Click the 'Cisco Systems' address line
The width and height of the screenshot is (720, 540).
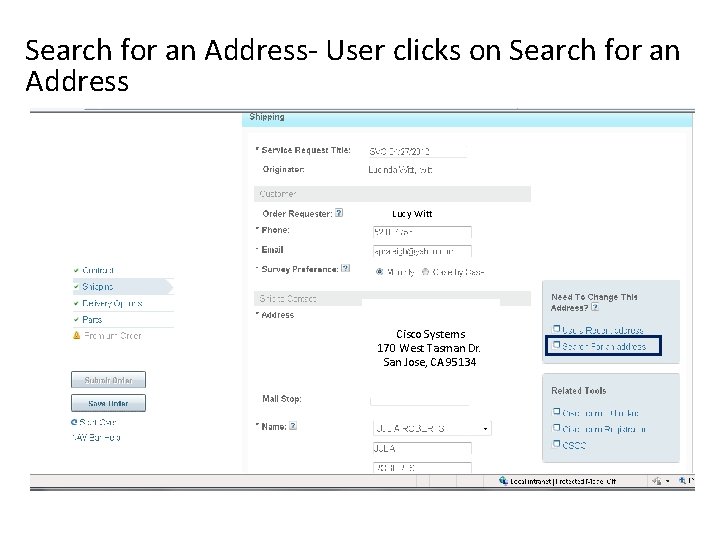point(431,334)
